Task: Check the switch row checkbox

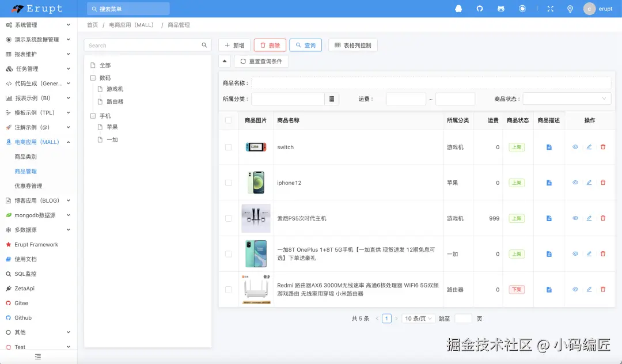Action: (229, 147)
